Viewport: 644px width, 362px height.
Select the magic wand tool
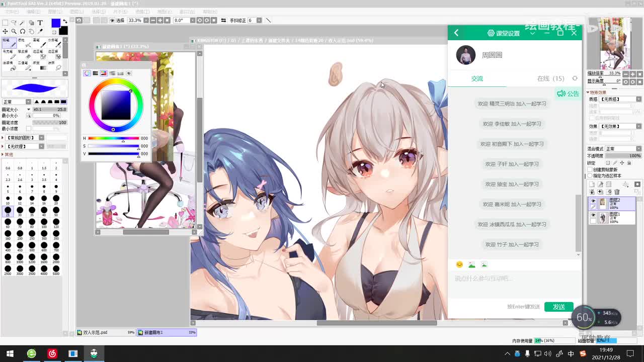click(x=22, y=23)
